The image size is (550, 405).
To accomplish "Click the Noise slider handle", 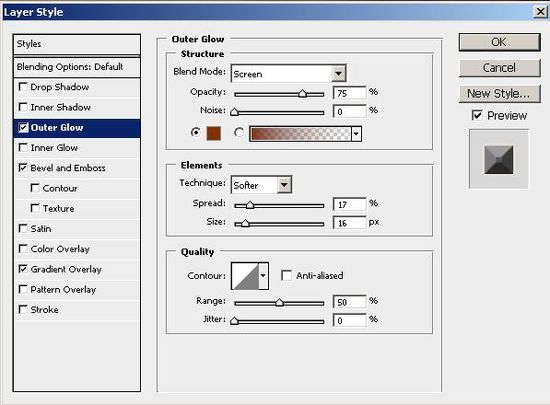I will [x=234, y=112].
